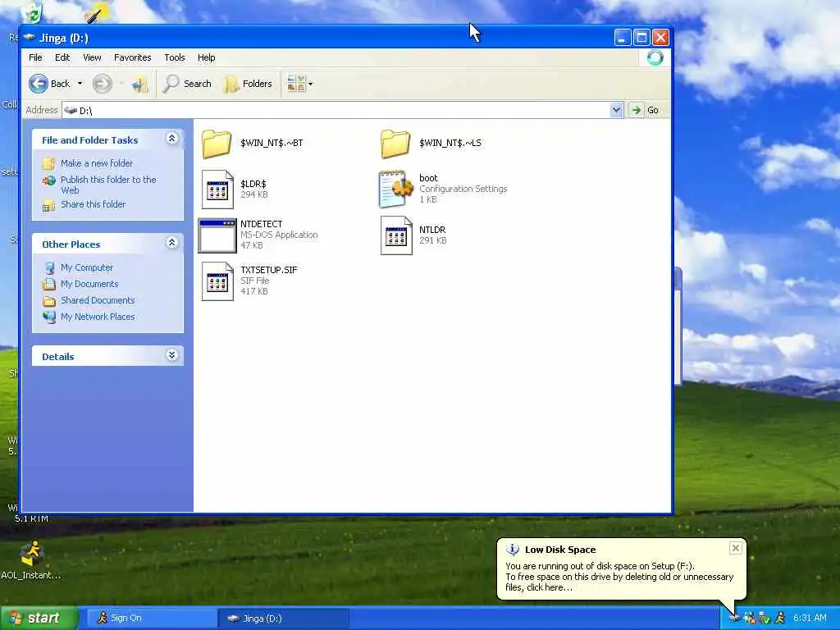Image resolution: width=840 pixels, height=630 pixels.
Task: Click the Jinga (D:) taskbar button
Action: click(283, 619)
